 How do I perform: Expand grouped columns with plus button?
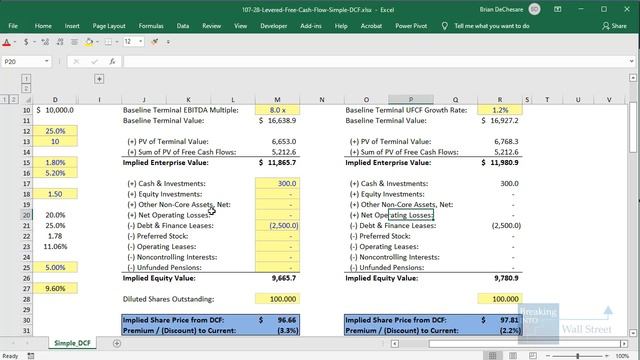(99, 79)
